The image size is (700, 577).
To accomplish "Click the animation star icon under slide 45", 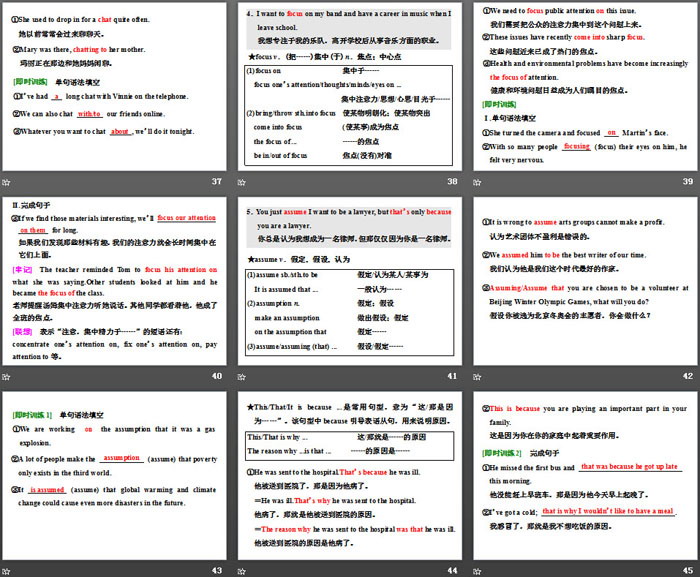I will 477,571.
